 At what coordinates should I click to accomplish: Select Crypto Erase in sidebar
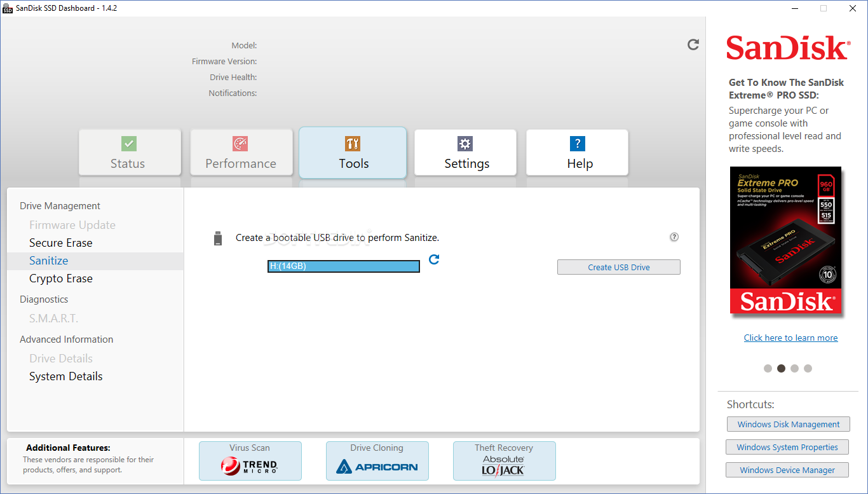61,278
